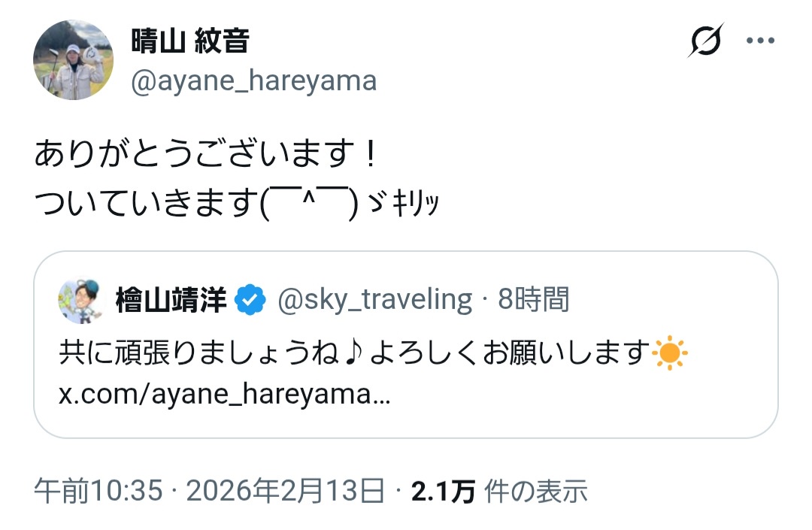Open the 晴山 紋音 display name
The image size is (812, 530).
(189, 42)
